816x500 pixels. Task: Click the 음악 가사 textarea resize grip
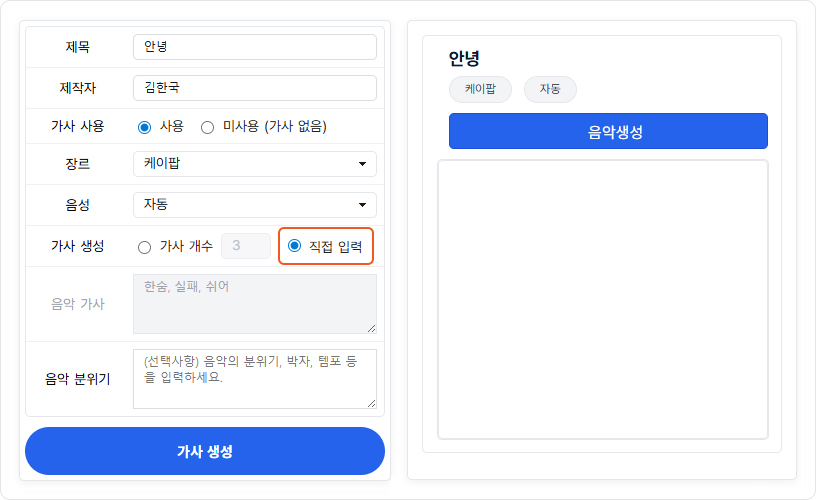(372, 328)
